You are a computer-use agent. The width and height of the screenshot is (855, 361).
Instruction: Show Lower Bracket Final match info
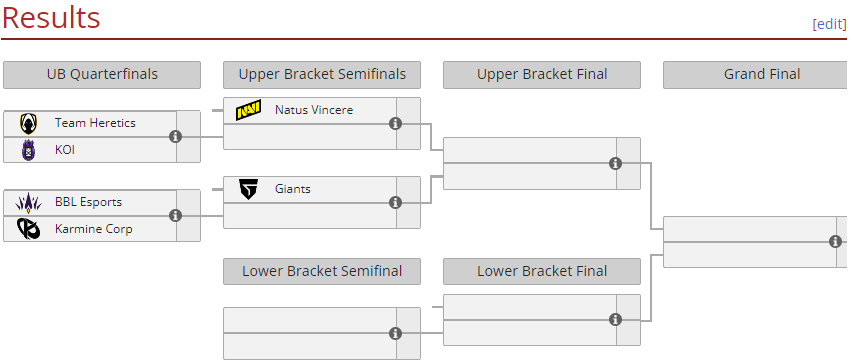coord(615,320)
